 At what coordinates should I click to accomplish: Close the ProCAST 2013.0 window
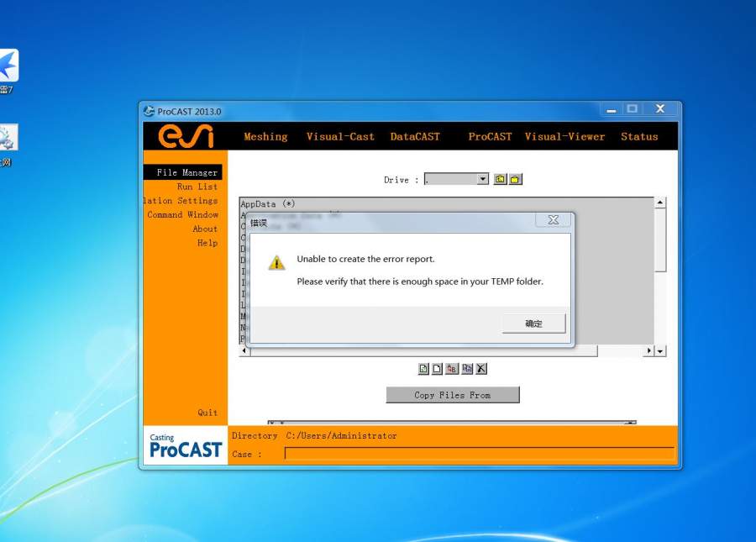(660, 109)
